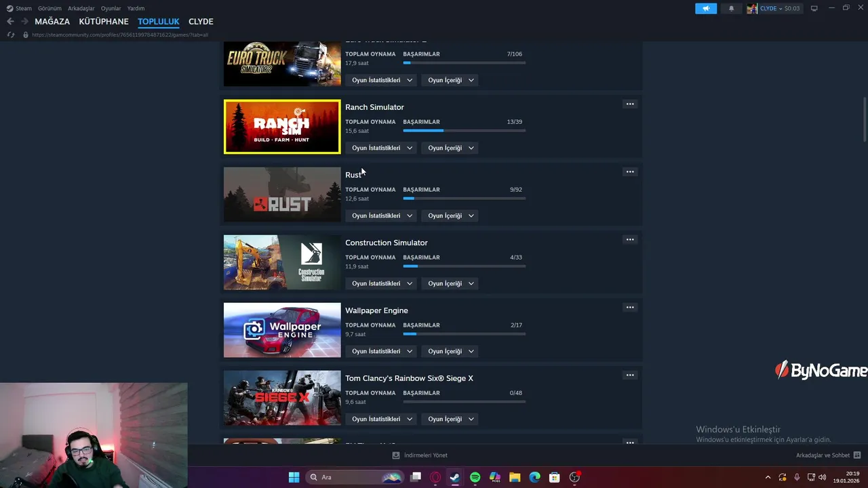Image resolution: width=868 pixels, height=488 pixels.
Task: Click the page reload icon
Action: coord(11,35)
